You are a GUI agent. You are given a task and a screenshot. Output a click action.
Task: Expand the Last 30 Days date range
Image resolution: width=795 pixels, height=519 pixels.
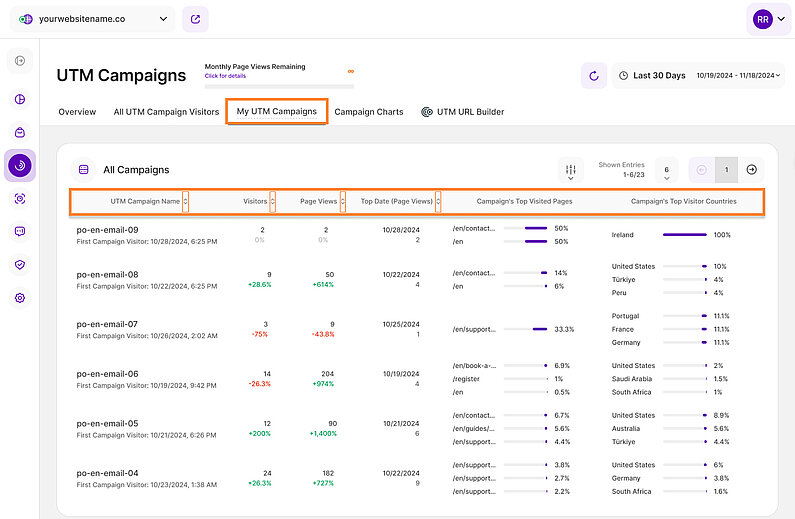pos(698,75)
